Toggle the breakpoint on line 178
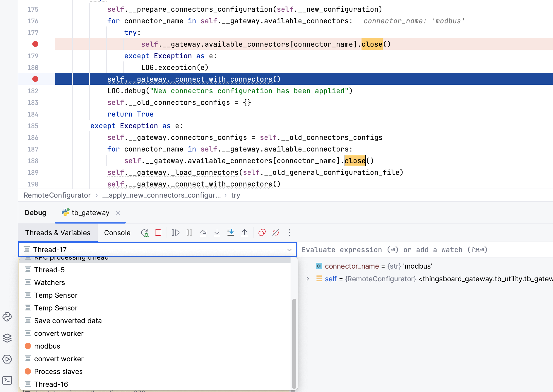 pyautogui.click(x=35, y=44)
